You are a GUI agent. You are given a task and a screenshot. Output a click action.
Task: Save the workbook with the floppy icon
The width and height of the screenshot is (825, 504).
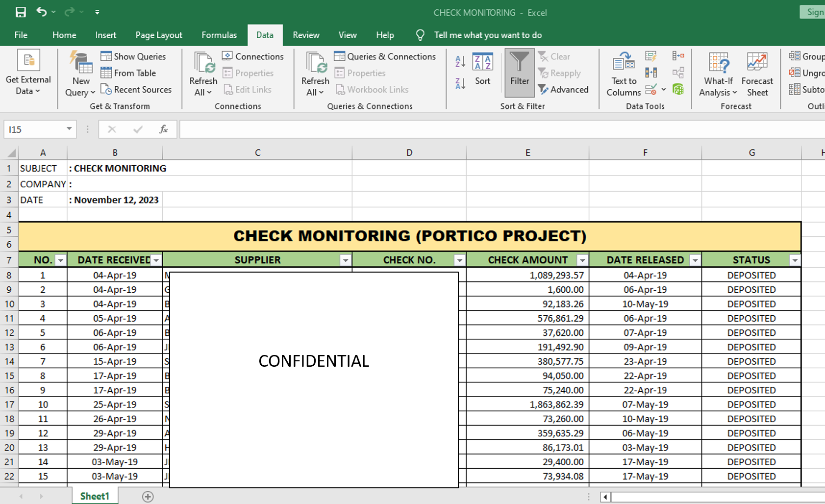(21, 12)
